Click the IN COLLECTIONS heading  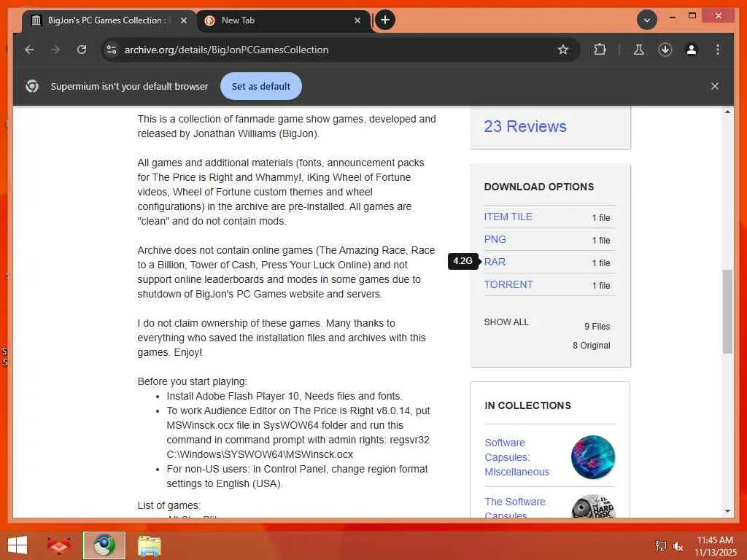click(527, 405)
